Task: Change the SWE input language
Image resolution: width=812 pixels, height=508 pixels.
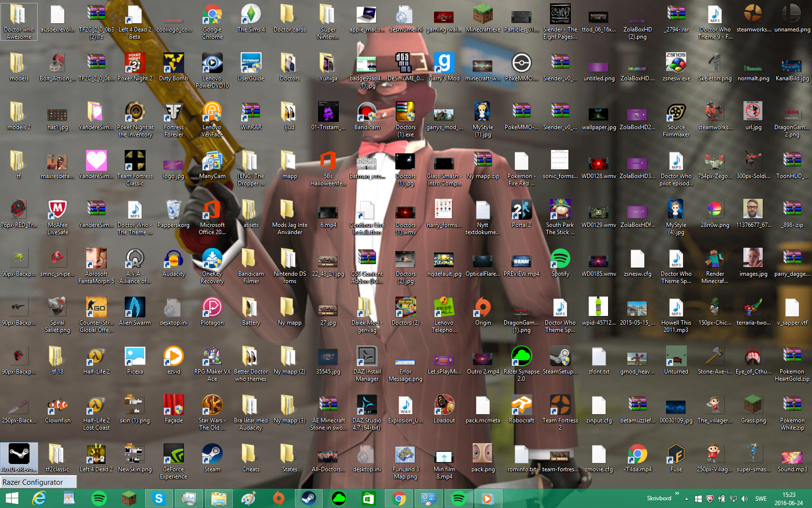Action: 761,499
